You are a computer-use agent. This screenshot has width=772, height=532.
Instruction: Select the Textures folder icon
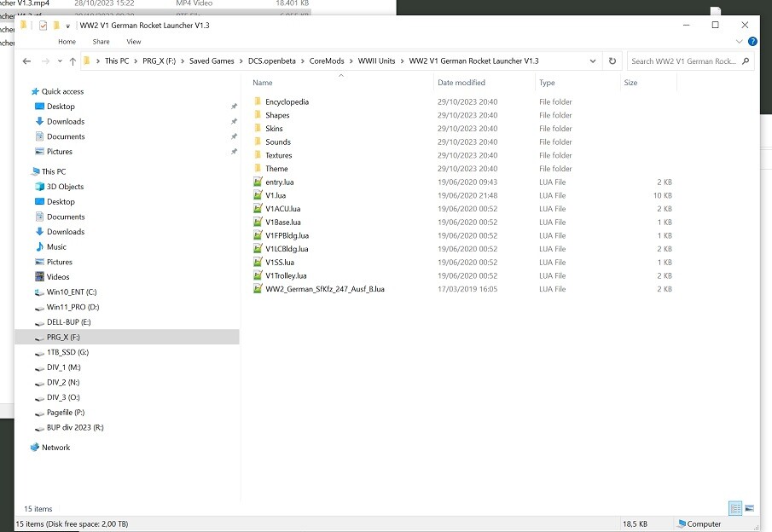258,154
